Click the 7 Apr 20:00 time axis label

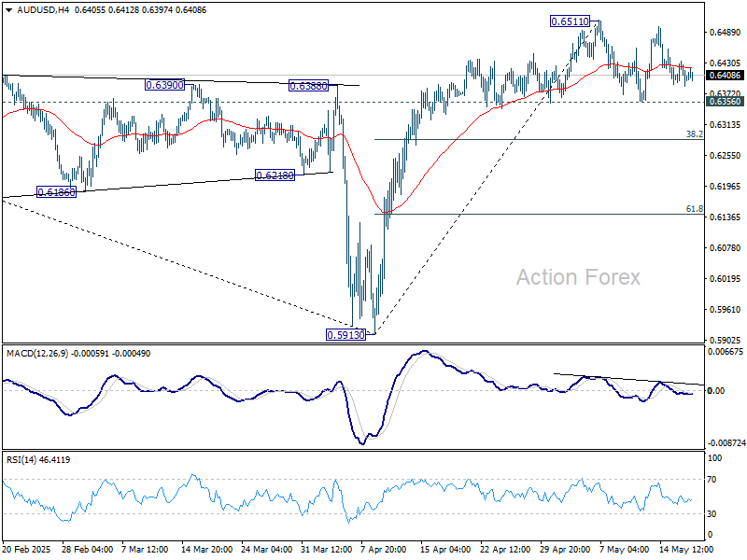coord(384,550)
